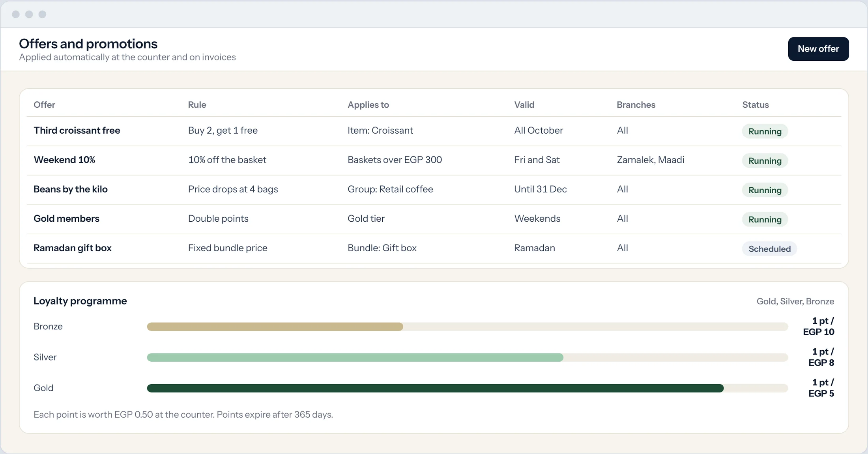The height and width of the screenshot is (454, 868).
Task: Click the 'Fixed bundle price' rule cell
Action: [x=228, y=248]
